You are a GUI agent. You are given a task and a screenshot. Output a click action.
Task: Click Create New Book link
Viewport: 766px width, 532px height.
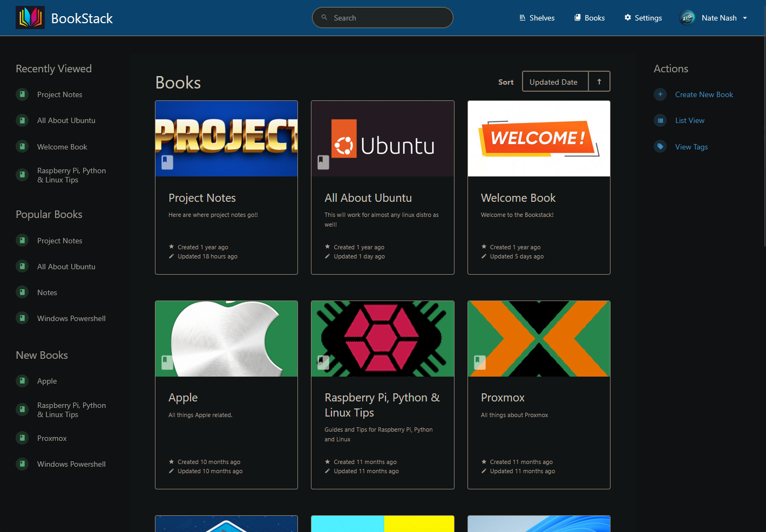(704, 94)
